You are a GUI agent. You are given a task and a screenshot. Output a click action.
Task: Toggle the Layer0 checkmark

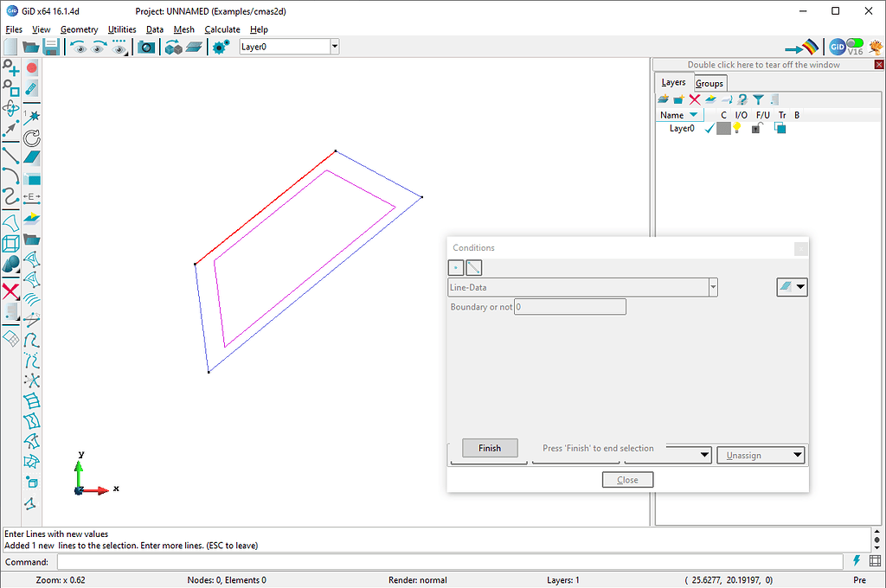pos(709,129)
